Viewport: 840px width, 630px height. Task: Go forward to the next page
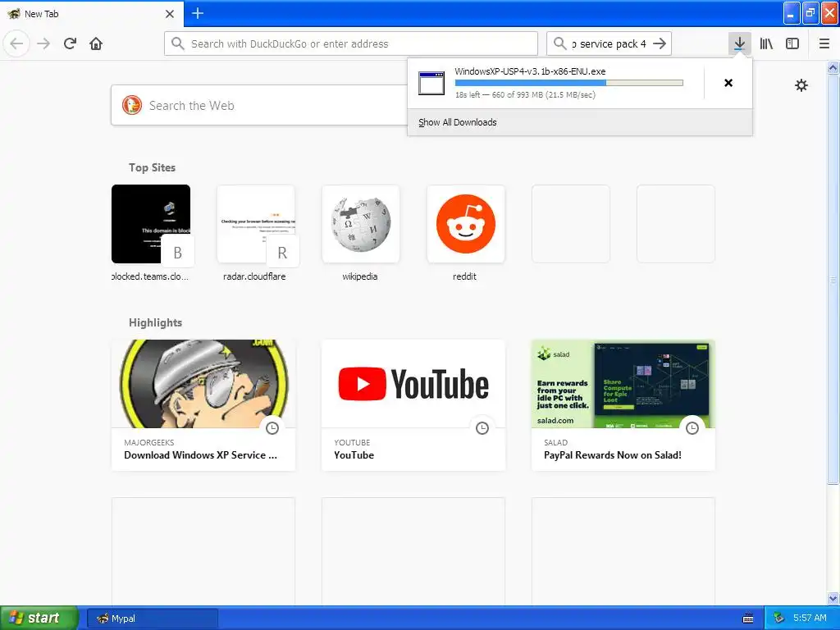43,43
